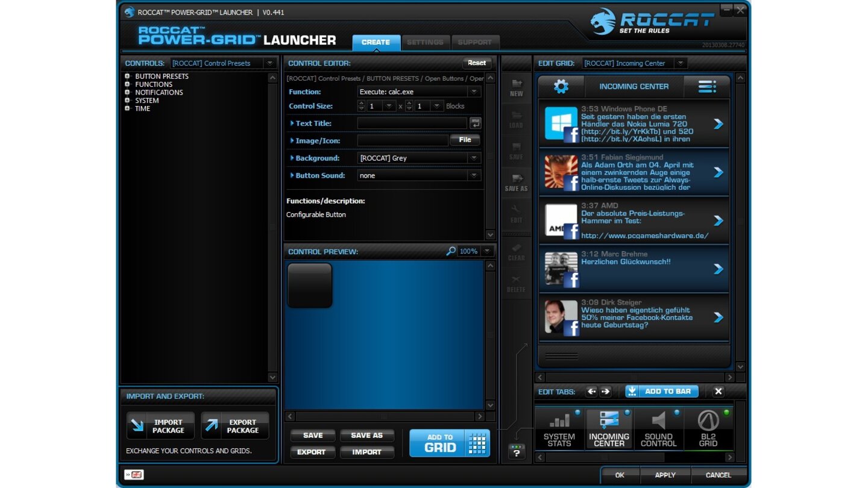Open the Windows Phone DE message arrow
The width and height of the screenshot is (868, 488).
(x=718, y=124)
